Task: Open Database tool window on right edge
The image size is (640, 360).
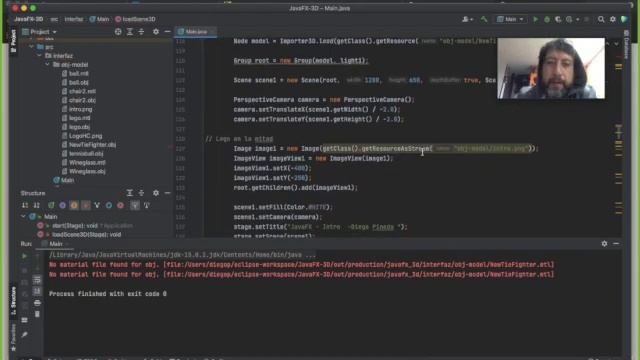Action: (x=626, y=44)
